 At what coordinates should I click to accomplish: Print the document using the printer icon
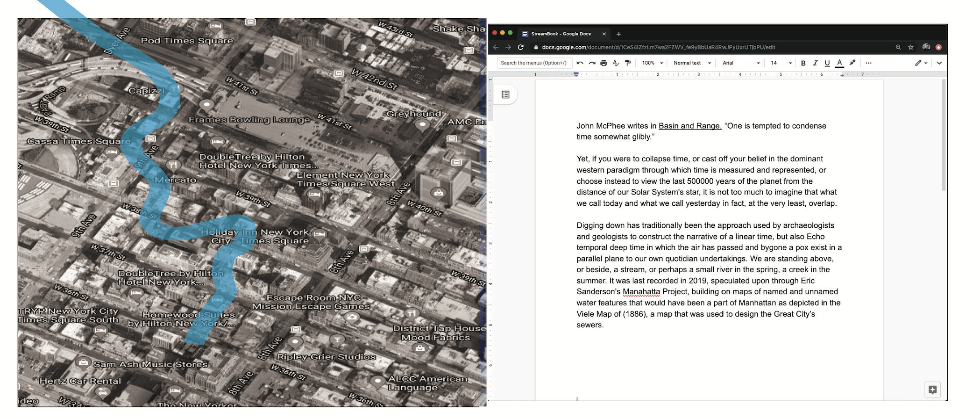pos(604,63)
